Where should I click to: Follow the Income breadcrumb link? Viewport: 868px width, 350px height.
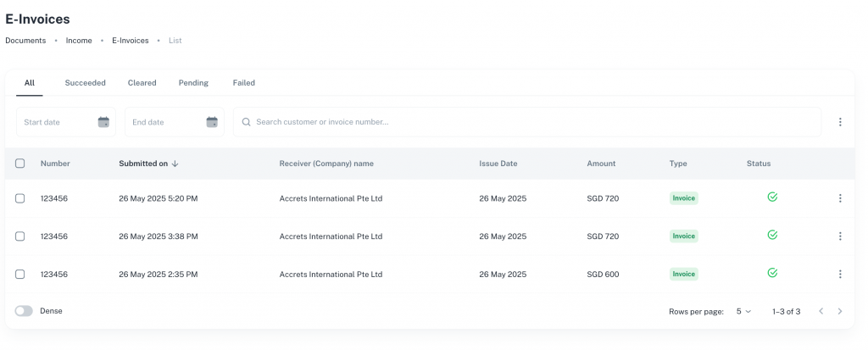(79, 41)
